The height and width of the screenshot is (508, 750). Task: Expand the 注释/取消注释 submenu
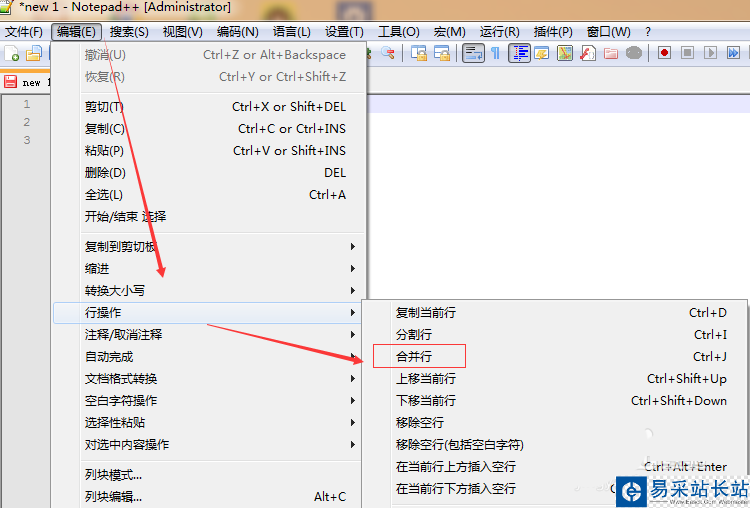click(209, 334)
